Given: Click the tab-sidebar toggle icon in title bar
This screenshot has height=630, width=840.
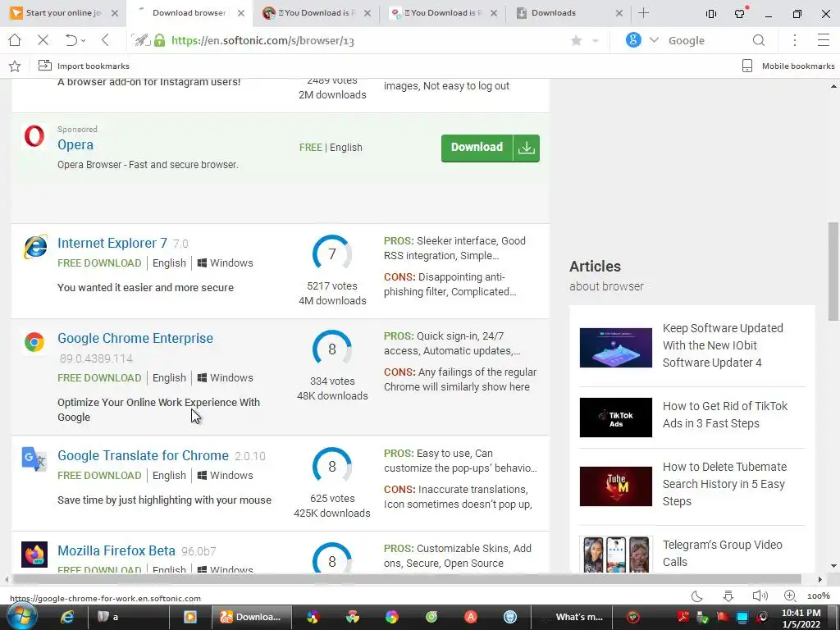Looking at the screenshot, I should point(711,14).
